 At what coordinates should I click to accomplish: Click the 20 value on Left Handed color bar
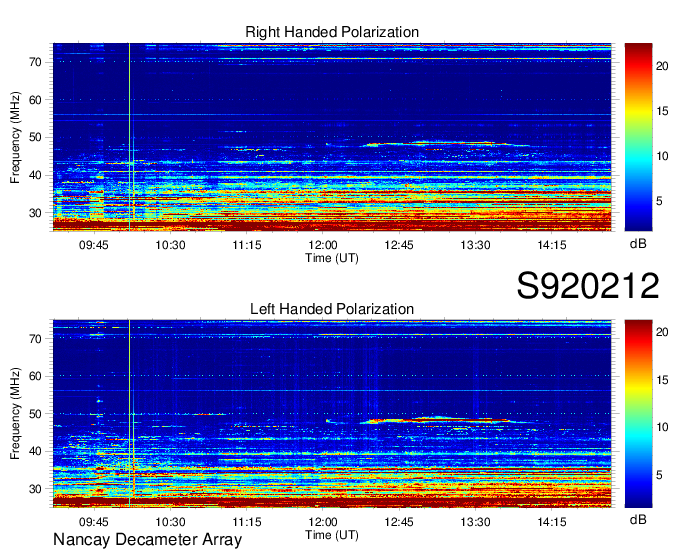[x=662, y=332]
